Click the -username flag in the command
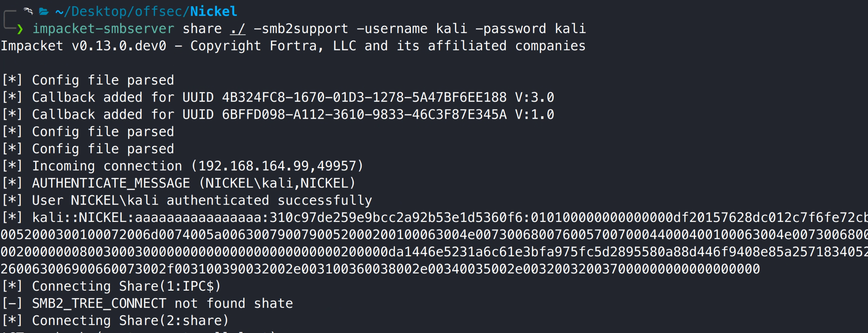 pos(391,29)
